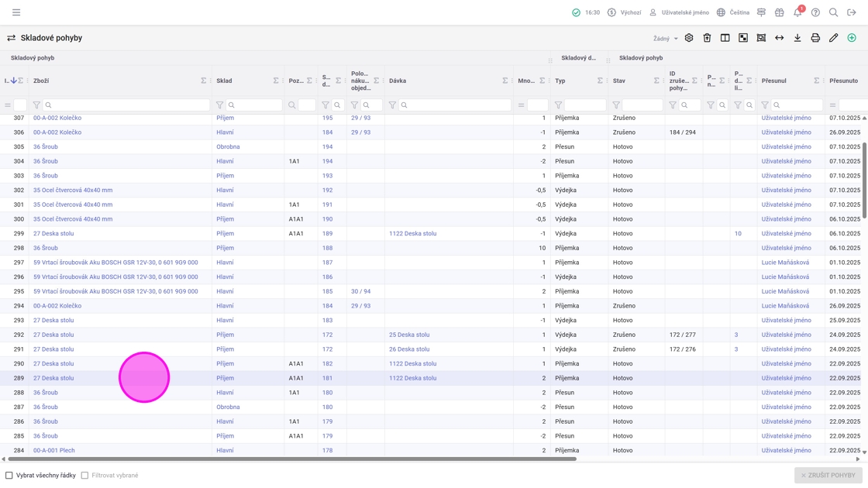Open the '1122 Deska stolu' link in row 289
The width and height of the screenshot is (868, 488).
[x=412, y=378]
